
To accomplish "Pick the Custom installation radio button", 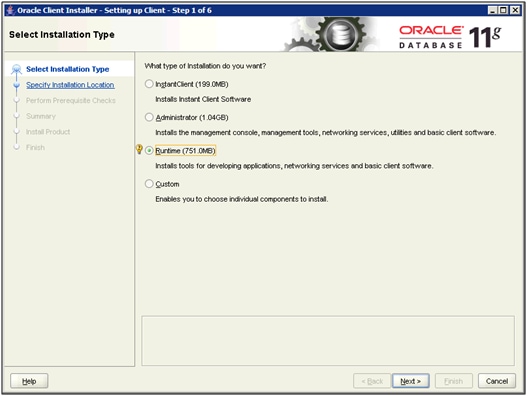I will (149, 184).
